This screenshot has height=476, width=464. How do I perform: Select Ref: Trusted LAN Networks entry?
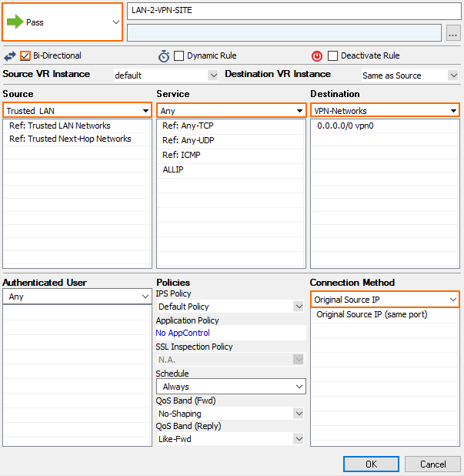[77, 126]
